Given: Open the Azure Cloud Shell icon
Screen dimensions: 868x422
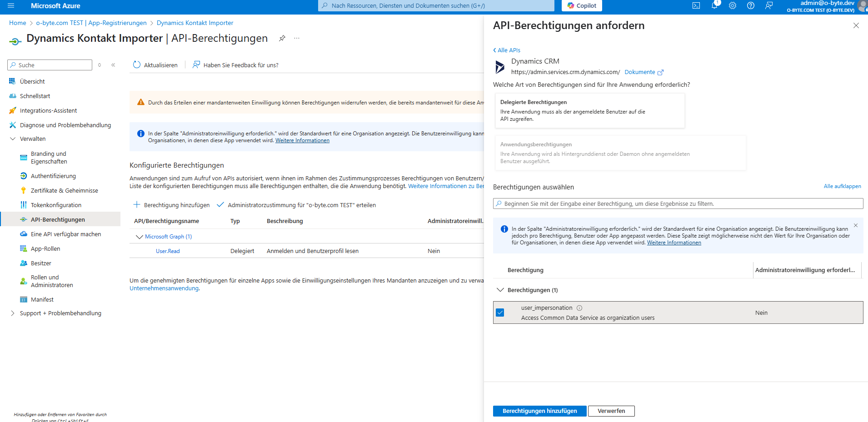Looking at the screenshot, I should click(696, 6).
